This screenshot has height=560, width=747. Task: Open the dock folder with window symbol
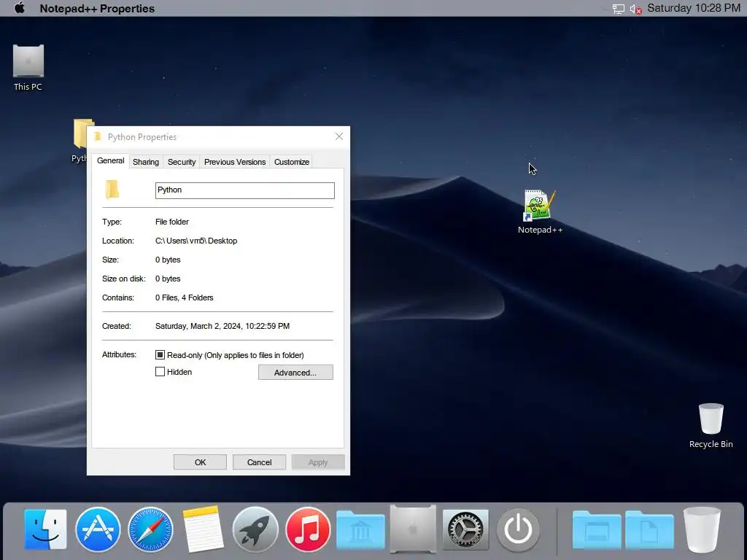597,530
